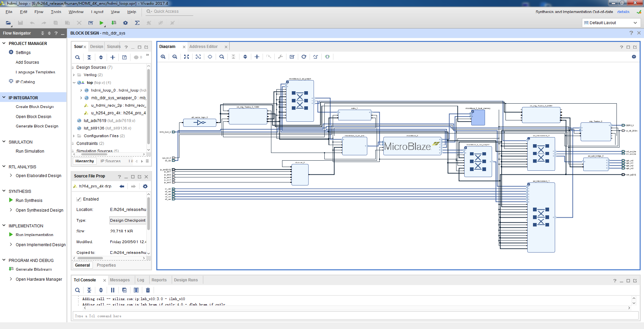Viewport: 644px width, 329px height.
Task: Open the Flow menu
Action: point(39,12)
